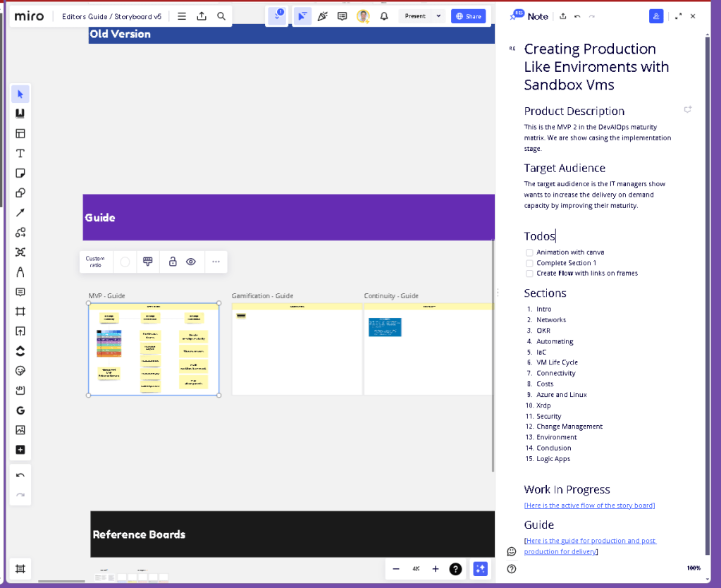Expand the collapse chevrons tool
Screen dimensions: 721x588
point(20,351)
